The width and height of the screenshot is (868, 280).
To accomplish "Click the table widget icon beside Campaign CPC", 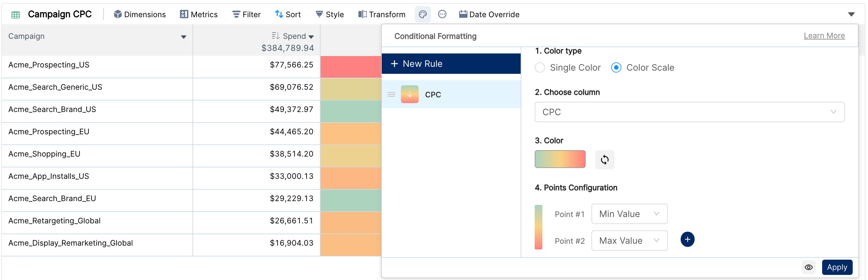I will click(16, 14).
